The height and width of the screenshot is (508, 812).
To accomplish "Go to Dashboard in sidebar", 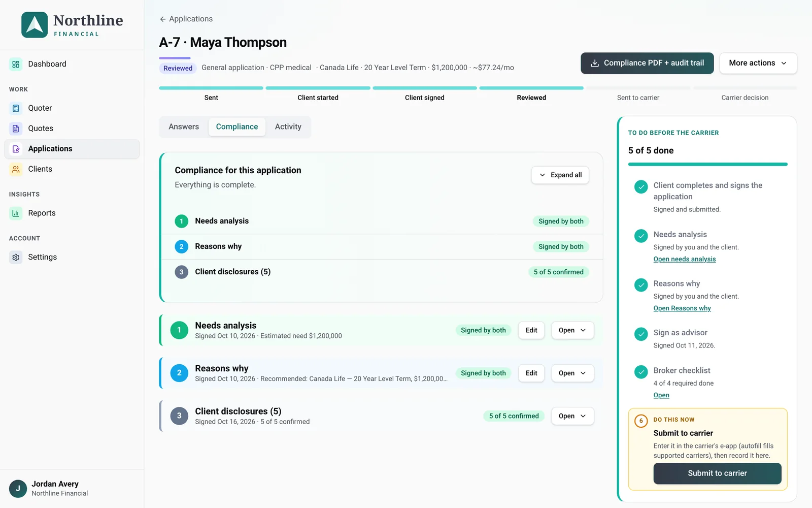I will (72, 64).
